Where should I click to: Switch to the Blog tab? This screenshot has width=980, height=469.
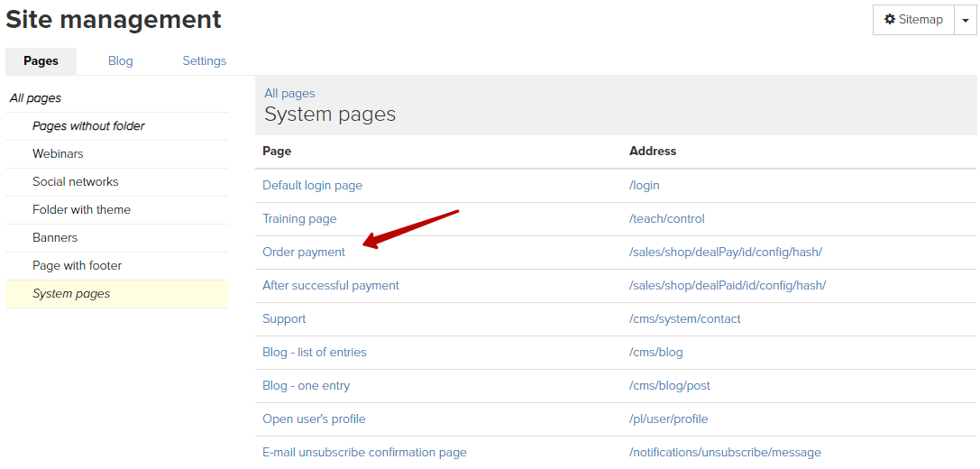coord(121,61)
